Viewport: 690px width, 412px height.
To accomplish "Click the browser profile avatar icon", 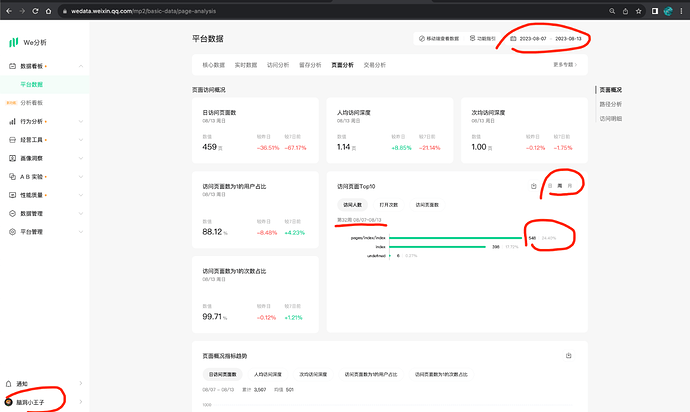I will pos(668,11).
